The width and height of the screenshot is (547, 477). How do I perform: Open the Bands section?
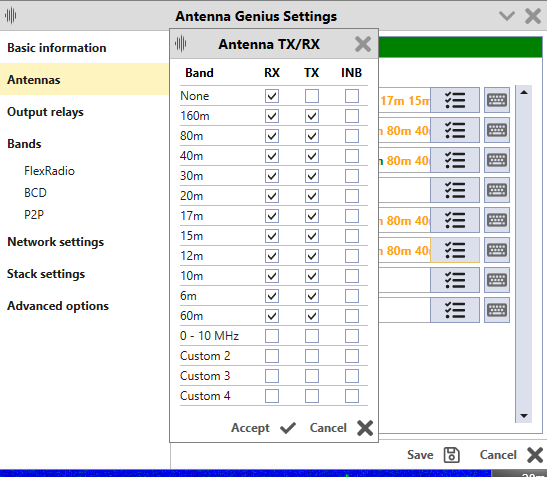click(24, 144)
